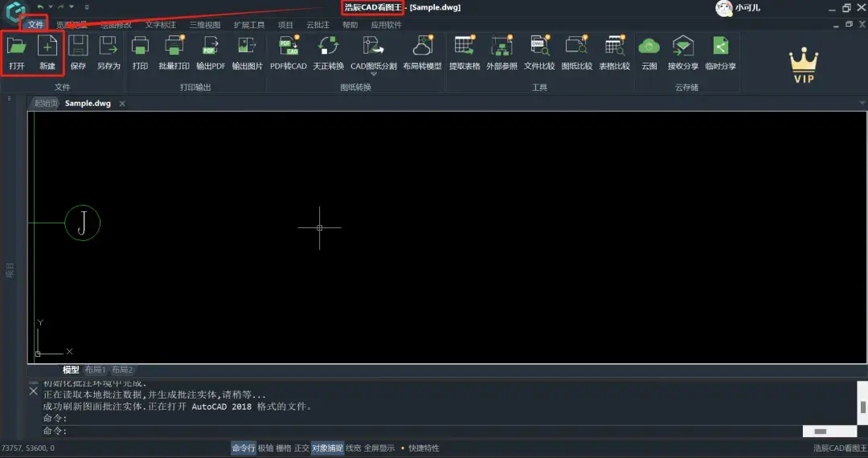868x458 pixels.
Task: Click the command history vertical scrollbar
Action: pyautogui.click(x=862, y=403)
